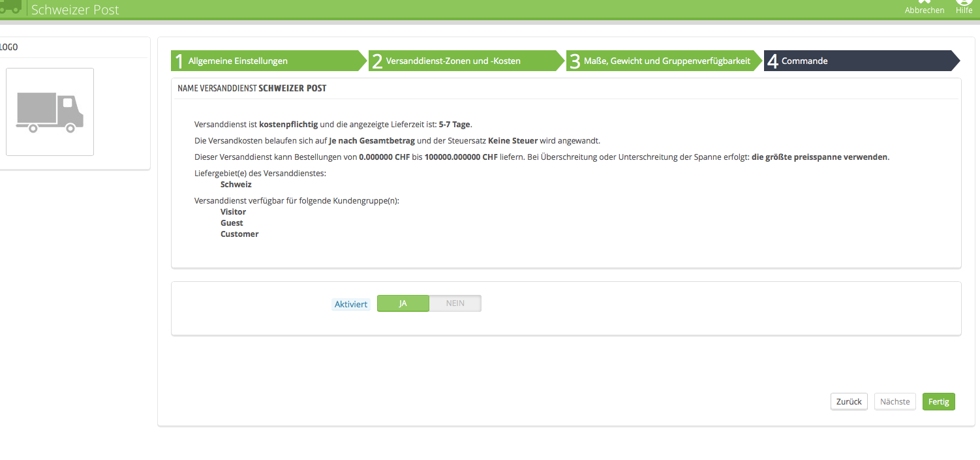Screen dimensions: 980x460
Task: Select step 4 Commande
Action: [x=862, y=61]
